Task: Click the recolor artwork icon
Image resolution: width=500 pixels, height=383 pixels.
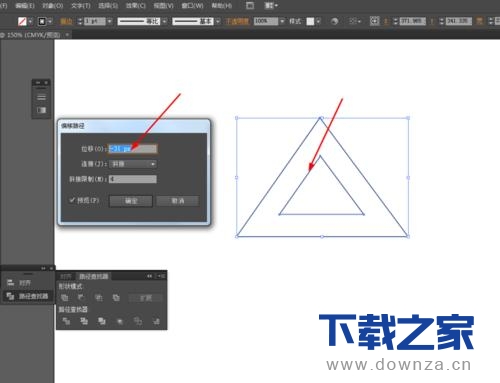Action: coord(334,22)
